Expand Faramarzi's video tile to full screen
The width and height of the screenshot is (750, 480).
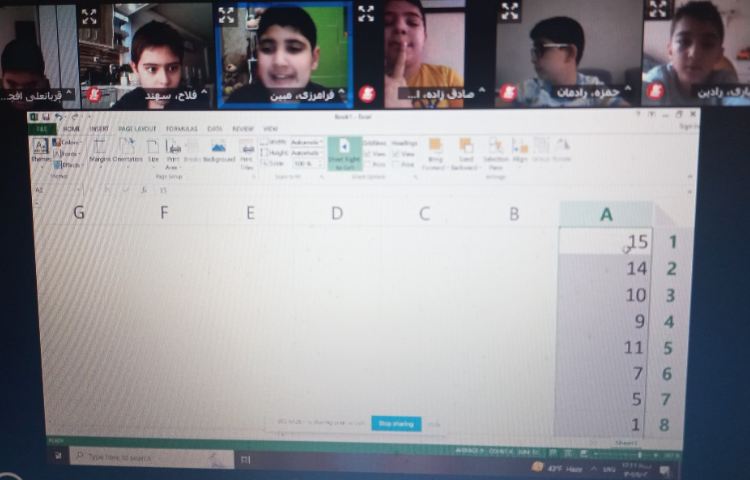[226, 15]
